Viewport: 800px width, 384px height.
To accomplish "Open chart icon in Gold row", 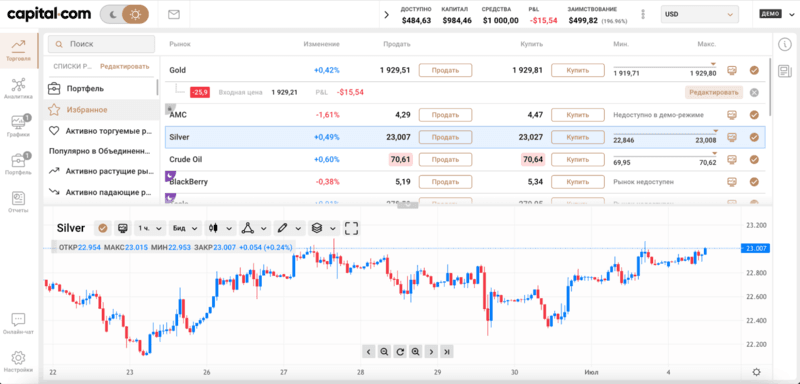I will click(732, 70).
